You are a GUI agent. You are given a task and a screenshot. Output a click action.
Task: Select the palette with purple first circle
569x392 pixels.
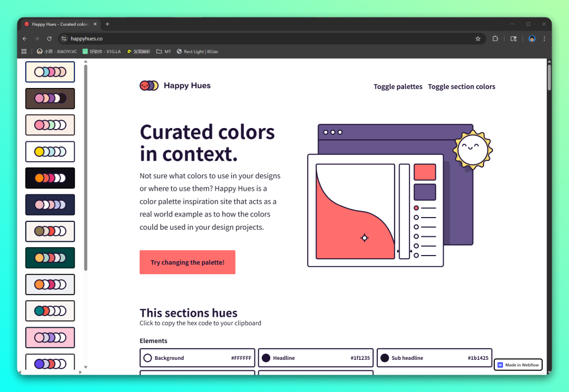(x=50, y=362)
